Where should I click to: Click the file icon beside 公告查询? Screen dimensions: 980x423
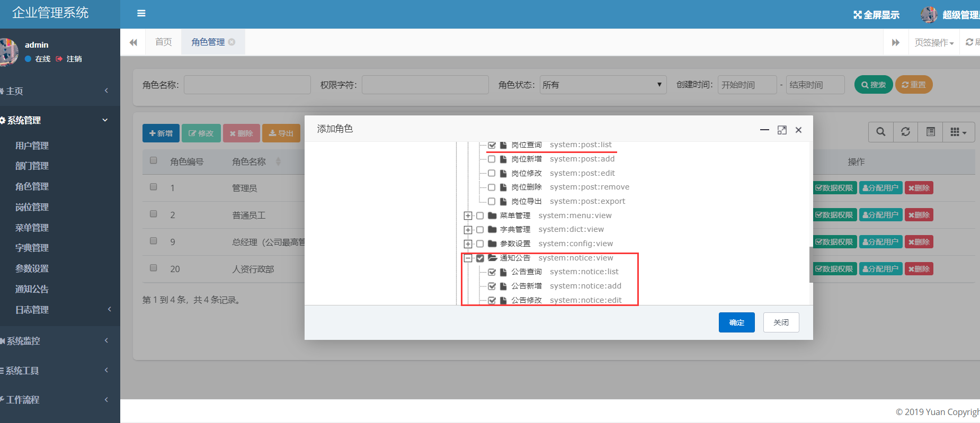[503, 272]
